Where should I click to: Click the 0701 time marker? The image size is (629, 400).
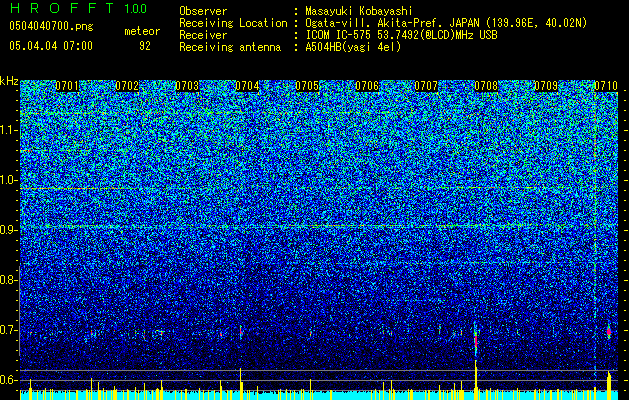tap(67, 86)
